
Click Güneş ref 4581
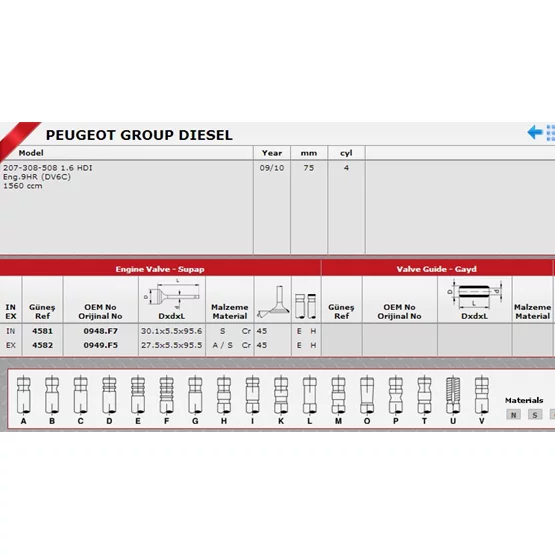pos(42,331)
